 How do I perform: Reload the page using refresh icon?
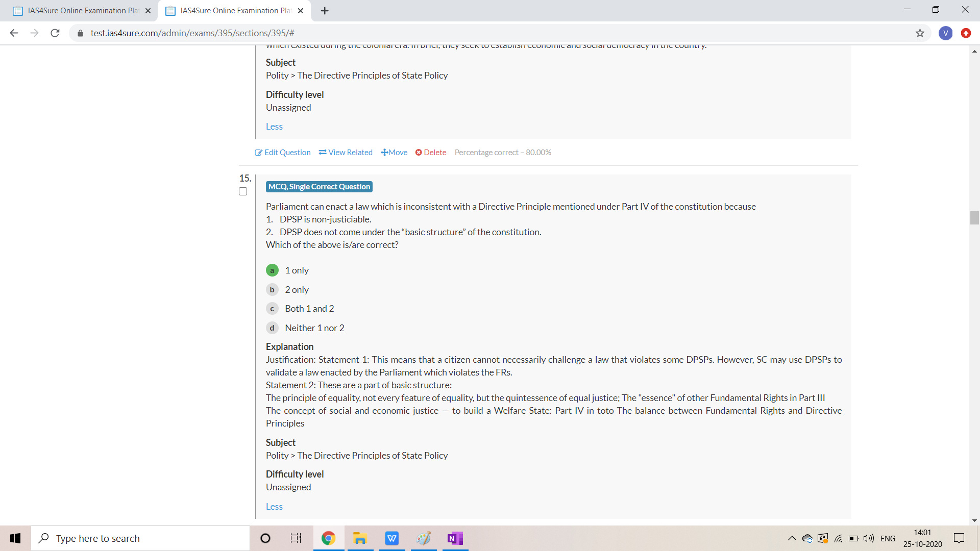pos(55,33)
